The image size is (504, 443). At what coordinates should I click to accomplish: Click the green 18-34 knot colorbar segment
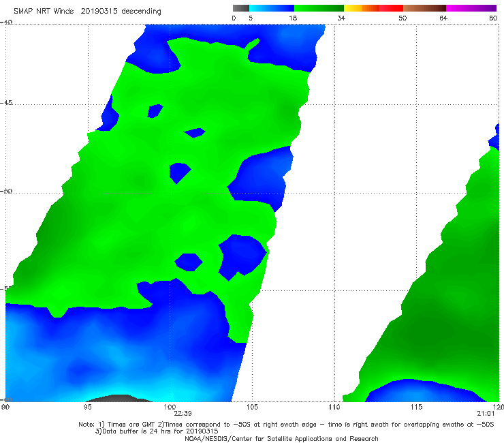click(319, 8)
